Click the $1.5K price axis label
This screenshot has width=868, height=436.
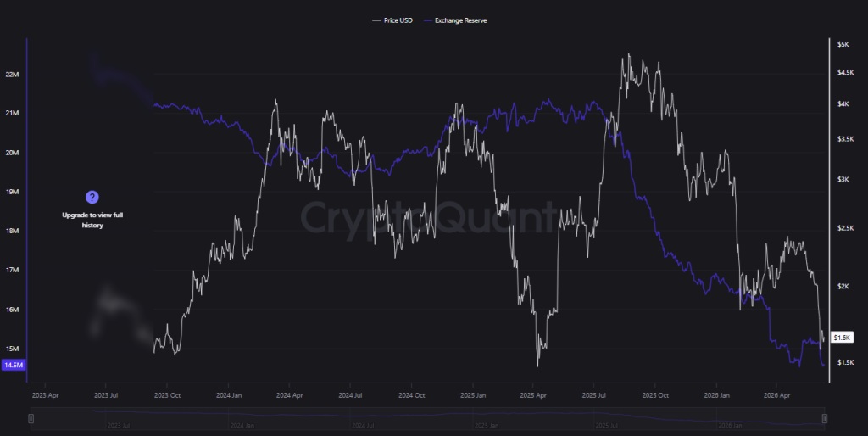[845, 362]
